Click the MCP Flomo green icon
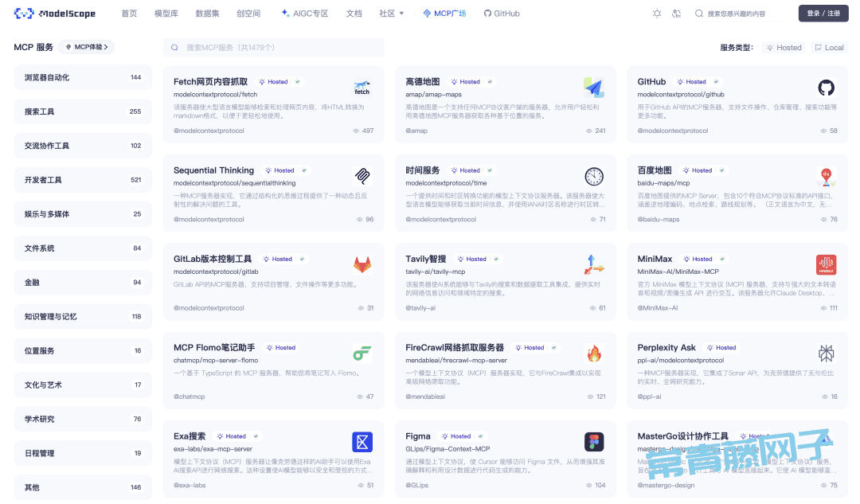 [362, 354]
